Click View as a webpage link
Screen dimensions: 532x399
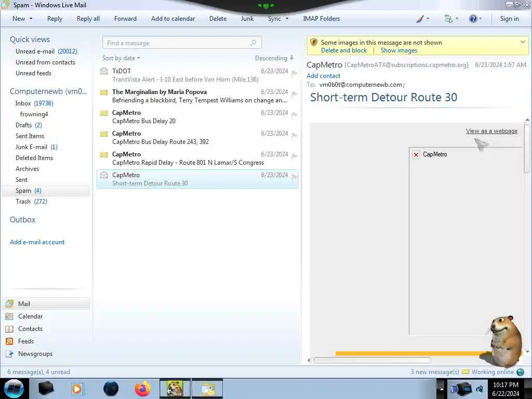[x=491, y=131]
